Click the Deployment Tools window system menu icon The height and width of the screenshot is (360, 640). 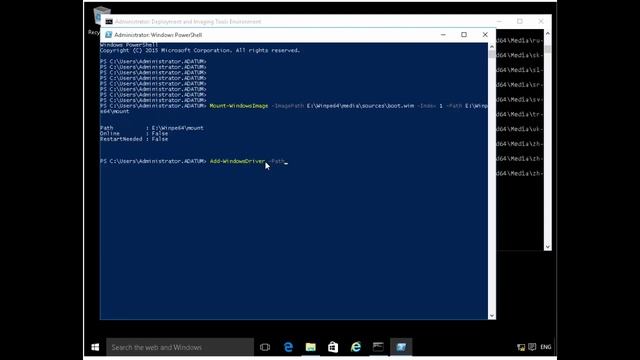click(109, 22)
